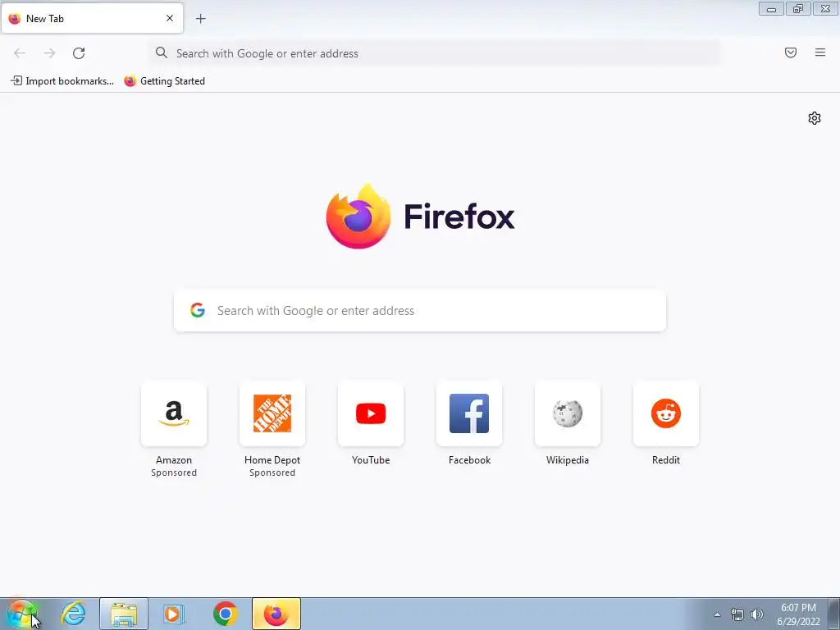Launch Windows Media Player from the taskbar

click(x=174, y=614)
